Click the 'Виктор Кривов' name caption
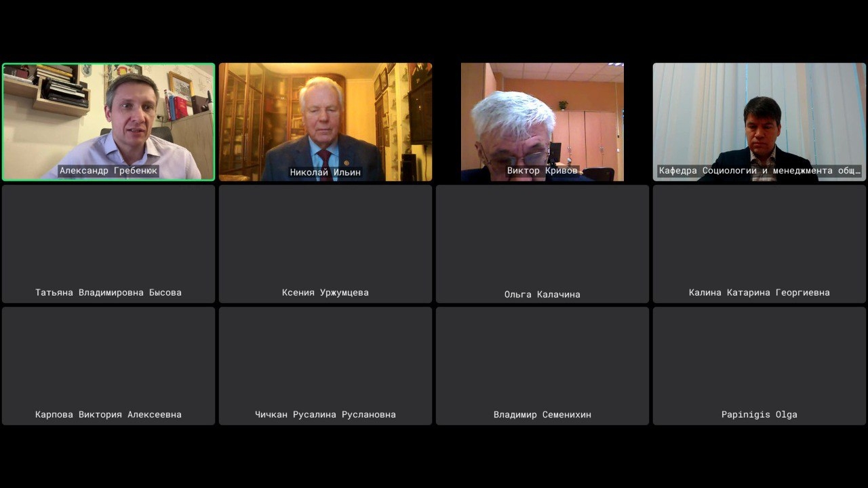Viewport: 868px width, 488px height. pyautogui.click(x=542, y=171)
